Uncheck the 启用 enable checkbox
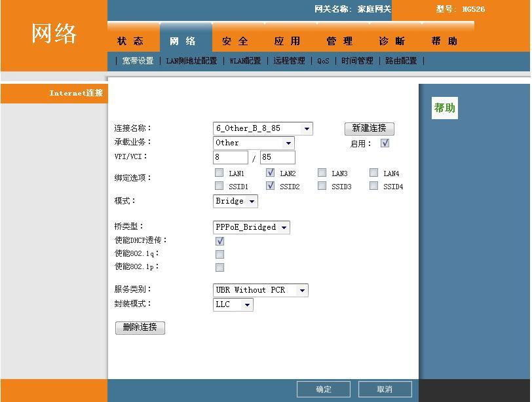Screen dimensions: 532x402 [x=385, y=143]
